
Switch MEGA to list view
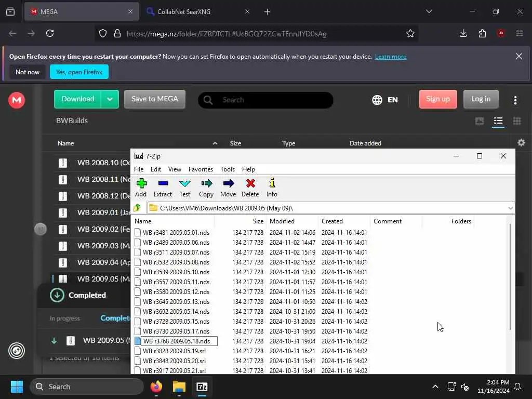pos(498,121)
